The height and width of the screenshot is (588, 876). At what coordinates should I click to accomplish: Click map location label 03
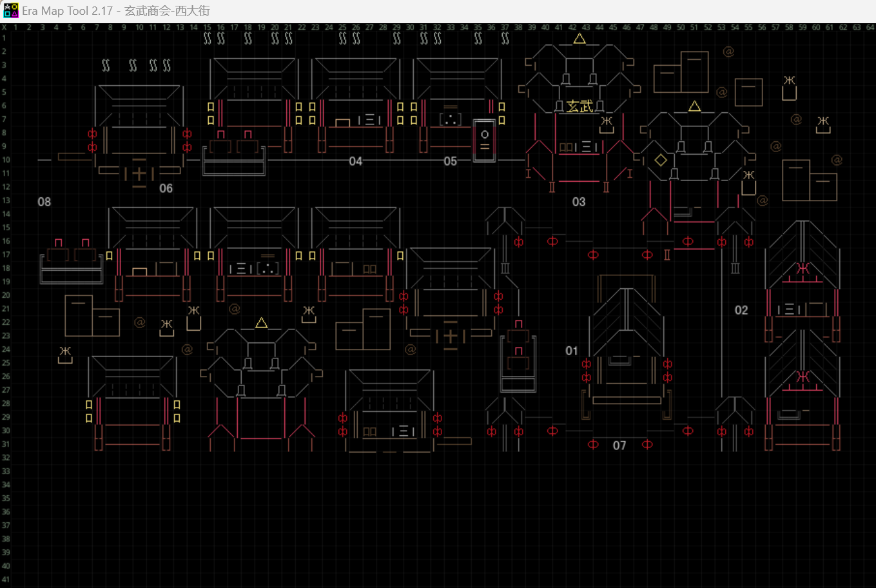(x=579, y=202)
